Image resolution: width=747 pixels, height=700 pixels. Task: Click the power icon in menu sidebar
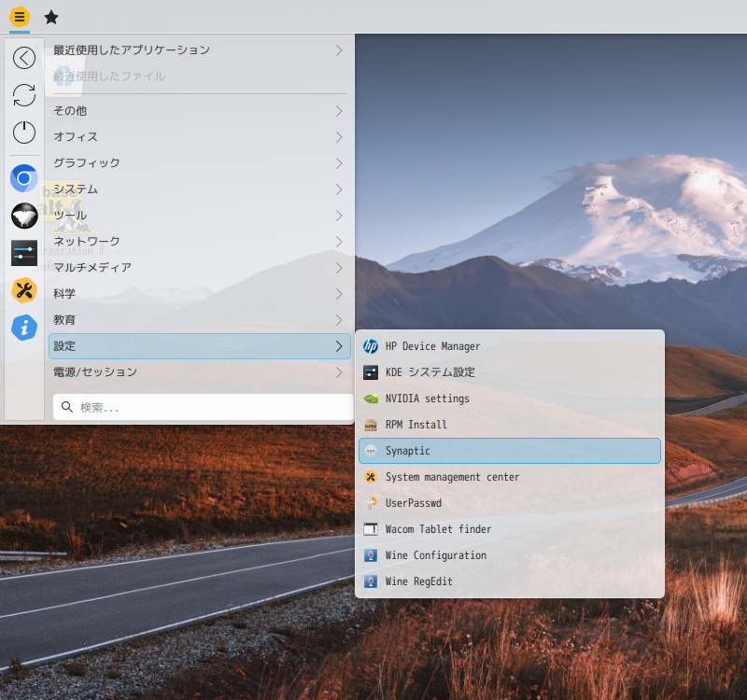[x=24, y=133]
